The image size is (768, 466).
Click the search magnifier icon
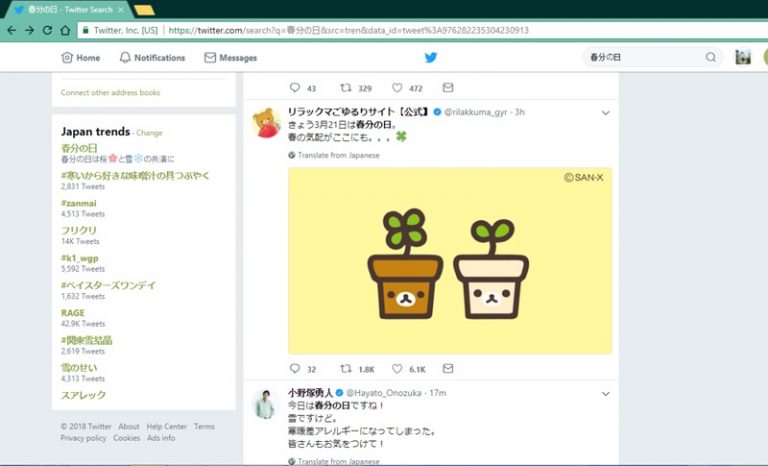(710, 57)
